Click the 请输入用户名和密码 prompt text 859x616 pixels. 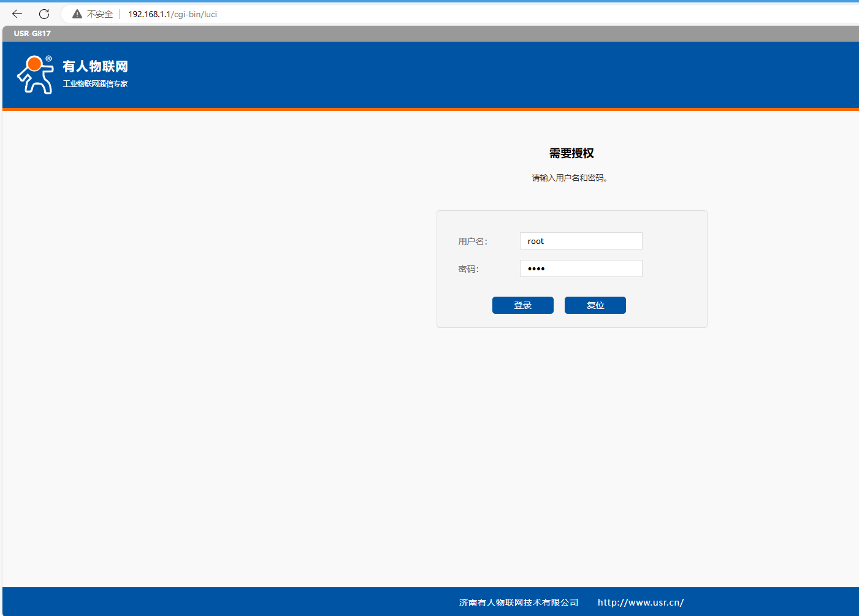pos(570,178)
